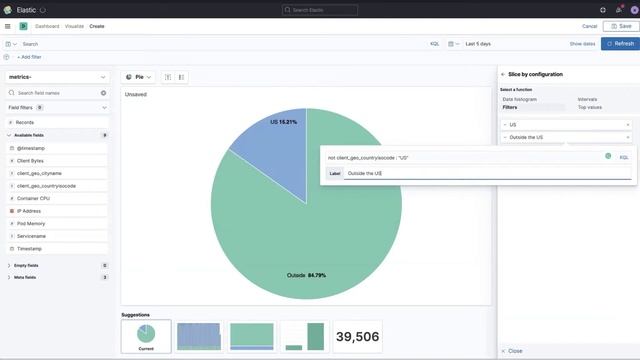The width and height of the screenshot is (640, 360).
Task: Go to Visualize breadcrumb
Action: [74, 26]
